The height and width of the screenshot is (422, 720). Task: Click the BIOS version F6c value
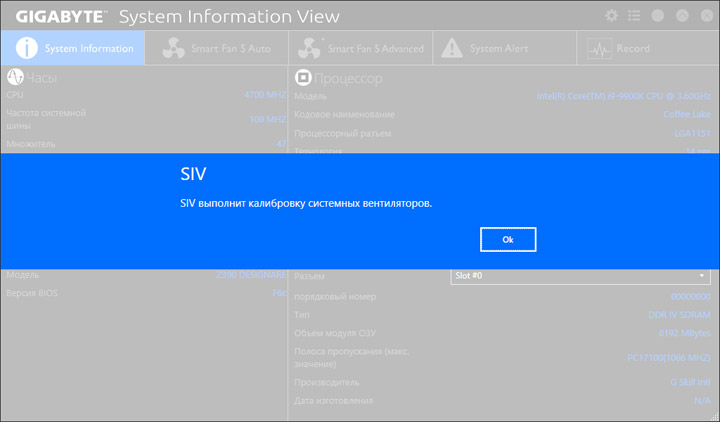tap(279, 293)
